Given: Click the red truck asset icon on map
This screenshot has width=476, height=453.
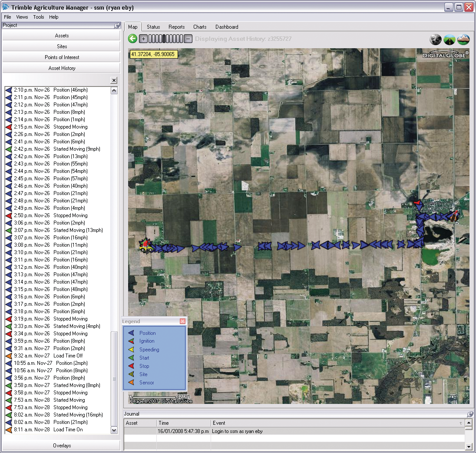Looking at the screenshot, I should click(146, 245).
